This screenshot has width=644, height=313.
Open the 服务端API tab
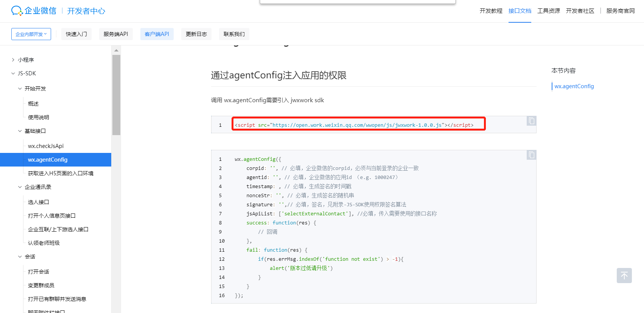116,34
